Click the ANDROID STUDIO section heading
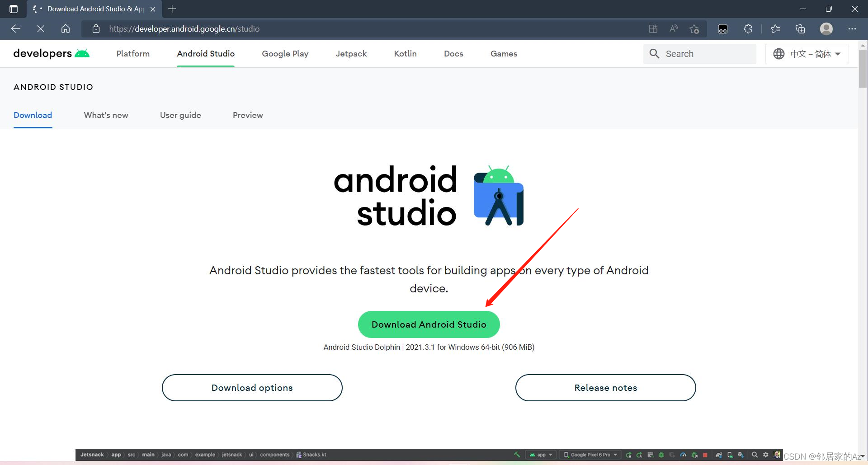The height and width of the screenshot is (465, 868). pos(53,87)
